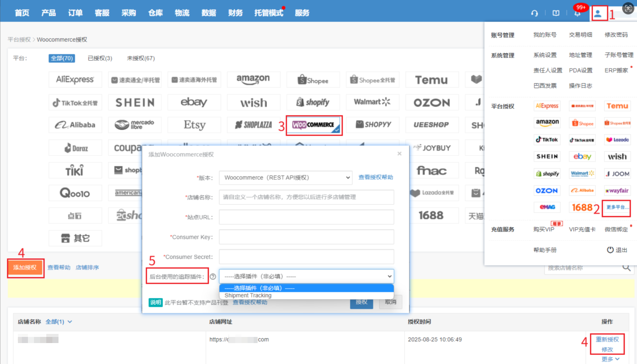Click the customer service headset icon
The image size is (637, 364).
pos(534,13)
